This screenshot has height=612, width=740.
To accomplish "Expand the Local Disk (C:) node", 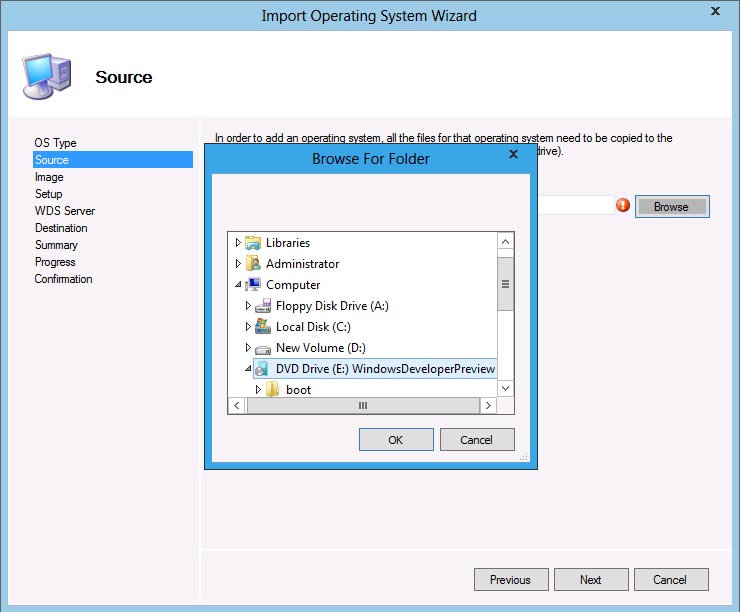I will [248, 327].
